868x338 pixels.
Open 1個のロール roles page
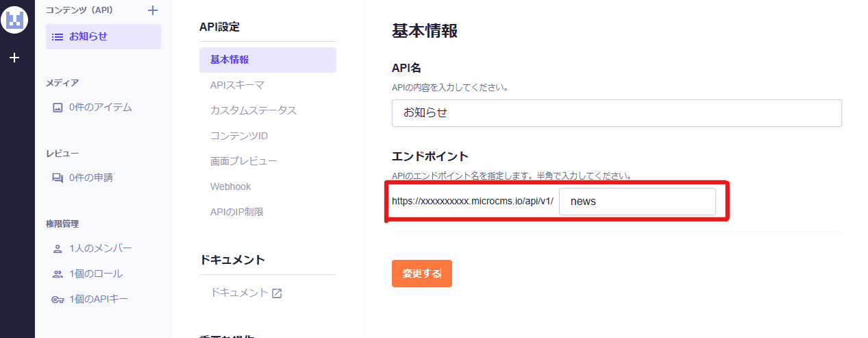pyautogui.click(x=96, y=274)
